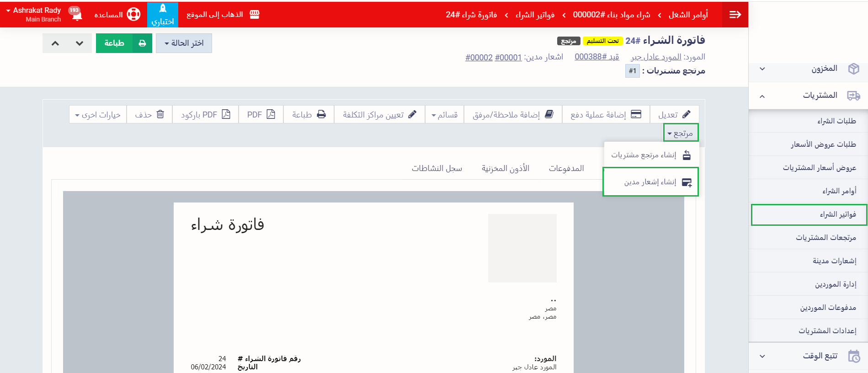Open the status selection dropdown
The height and width of the screenshot is (373, 868).
(184, 43)
